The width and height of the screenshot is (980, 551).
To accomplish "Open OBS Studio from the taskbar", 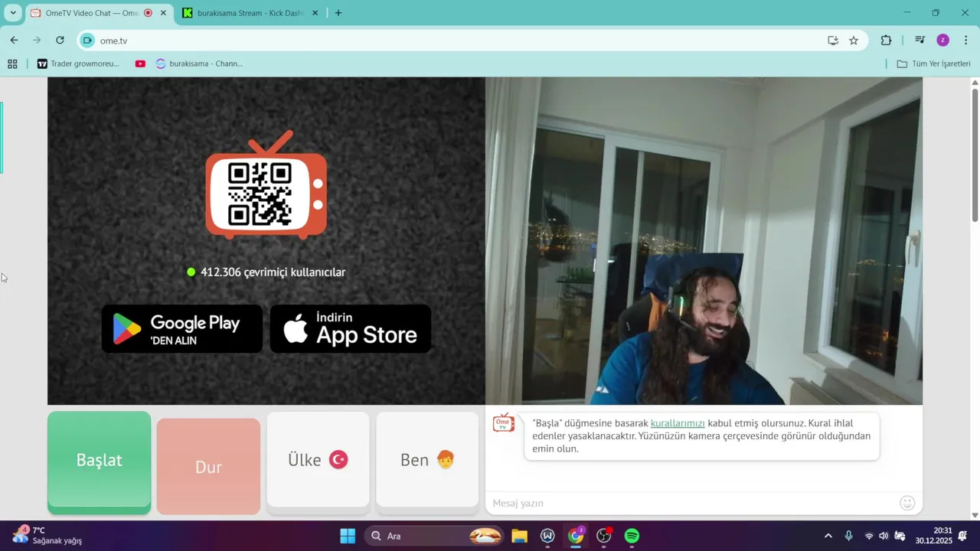I will [604, 536].
